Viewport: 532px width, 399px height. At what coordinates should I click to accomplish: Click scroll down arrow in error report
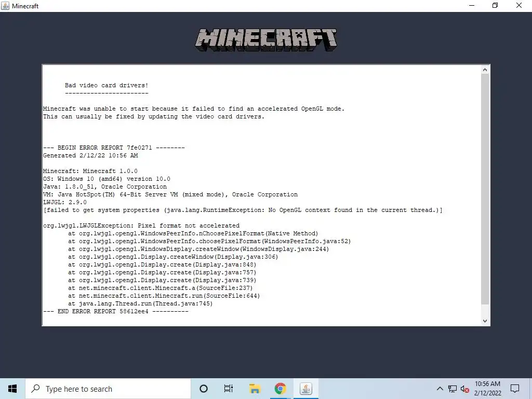[x=485, y=321]
